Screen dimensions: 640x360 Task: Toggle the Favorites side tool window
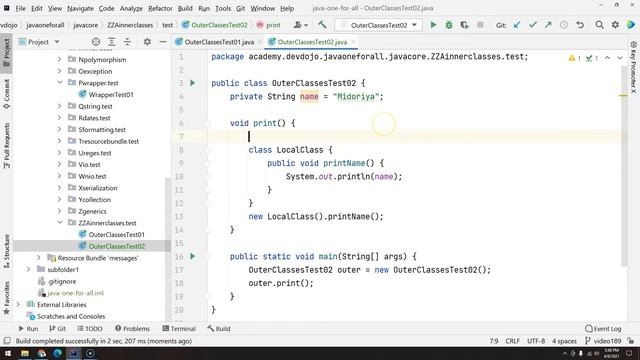7,298
